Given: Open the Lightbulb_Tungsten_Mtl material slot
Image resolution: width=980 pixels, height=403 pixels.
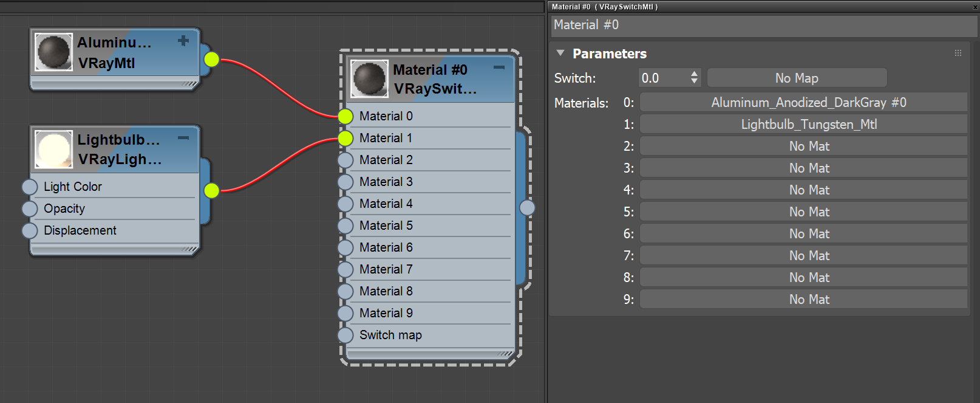Looking at the screenshot, I should click(804, 124).
